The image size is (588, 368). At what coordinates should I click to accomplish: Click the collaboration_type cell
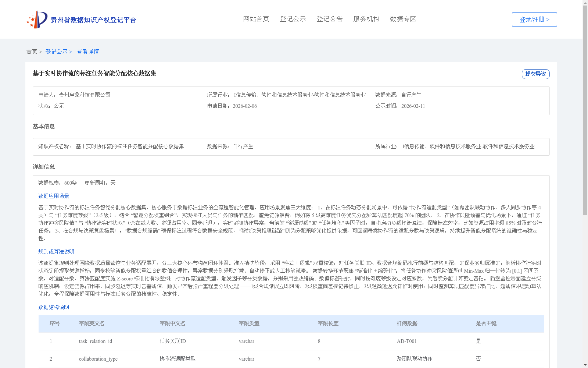tap(98, 359)
